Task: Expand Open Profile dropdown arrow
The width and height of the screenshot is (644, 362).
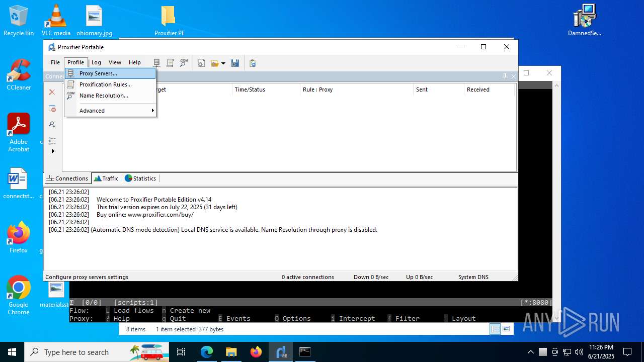Action: (x=223, y=63)
